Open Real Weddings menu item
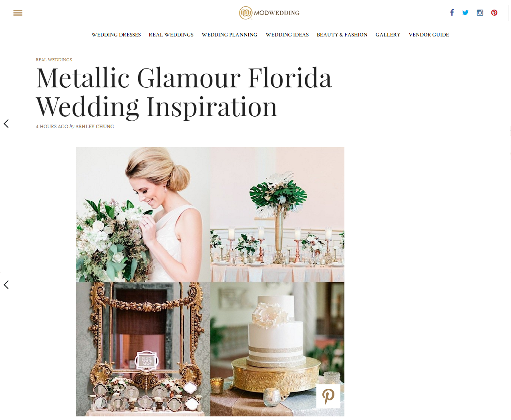This screenshot has height=420, width=511. click(171, 35)
